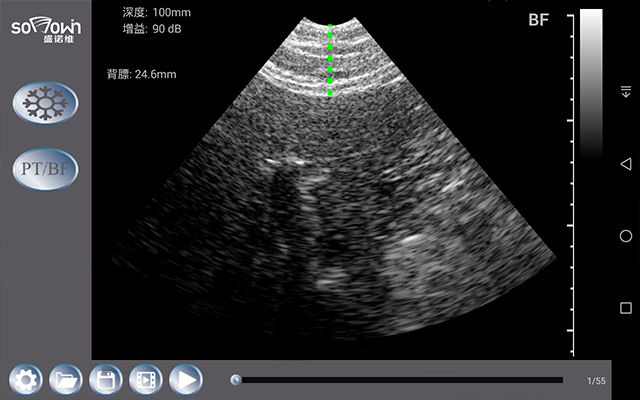The height and width of the screenshot is (400, 640).
Task: Tap the Android home circle button
Action: click(626, 236)
